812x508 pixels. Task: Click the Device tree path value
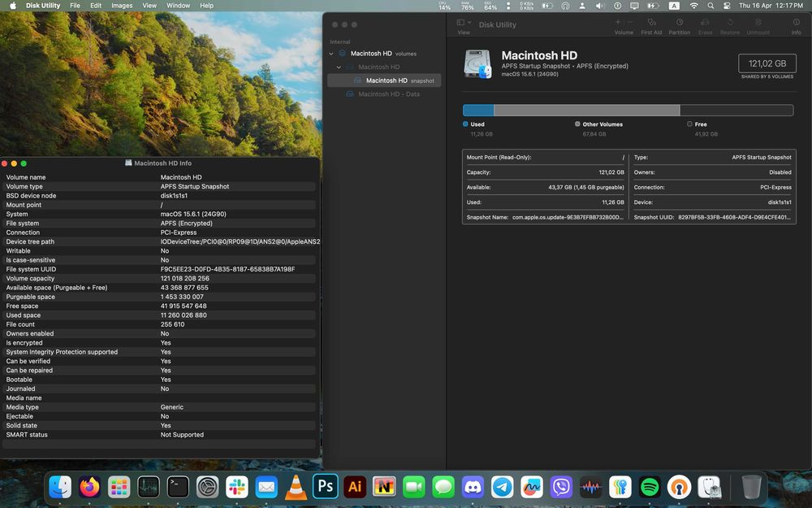tap(240, 241)
